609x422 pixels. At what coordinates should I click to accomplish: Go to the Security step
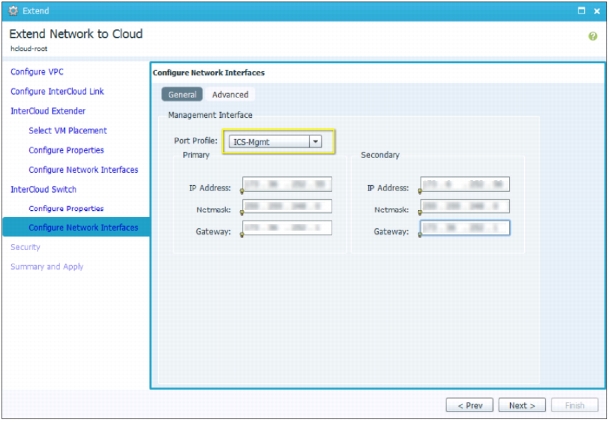[x=25, y=247]
